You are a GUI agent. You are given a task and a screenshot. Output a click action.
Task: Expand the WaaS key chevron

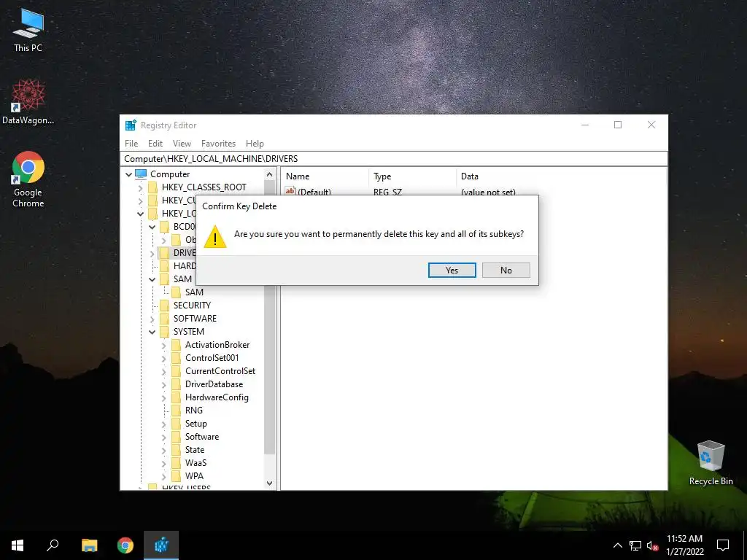(164, 463)
